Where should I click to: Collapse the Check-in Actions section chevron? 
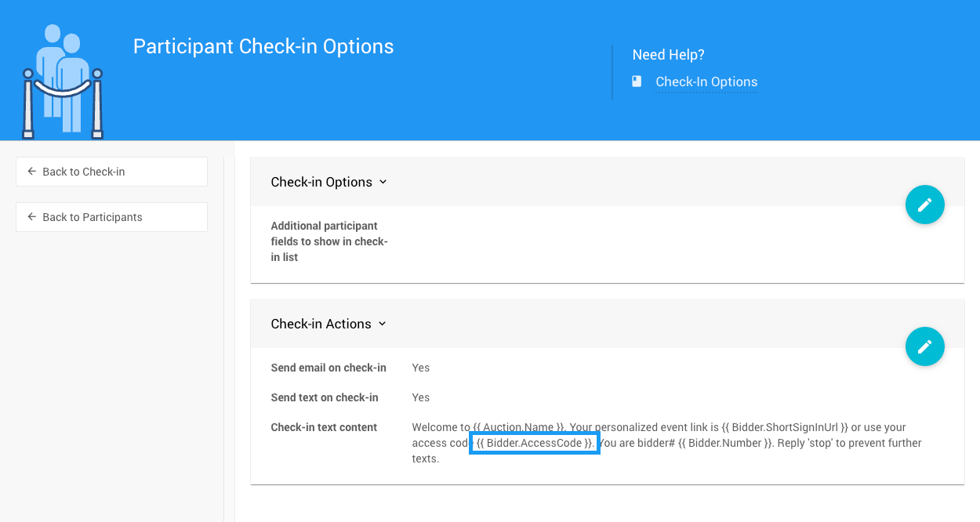(x=383, y=324)
